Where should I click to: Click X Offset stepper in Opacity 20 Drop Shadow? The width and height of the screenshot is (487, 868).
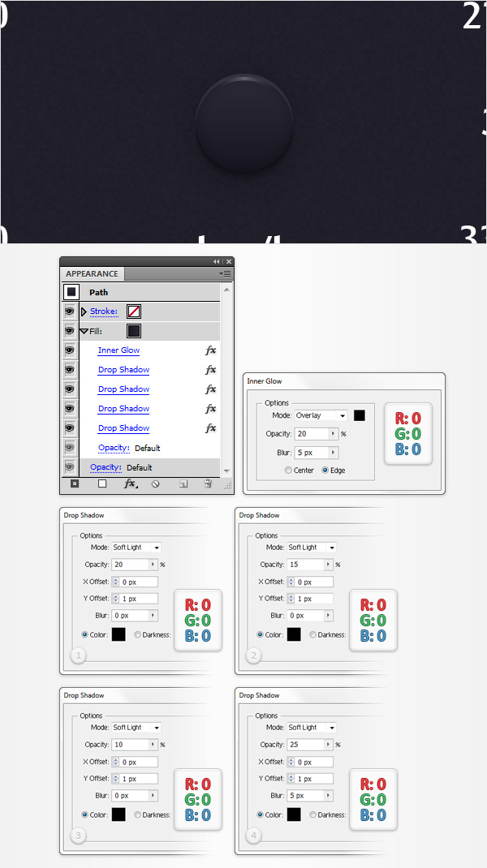coord(116,582)
